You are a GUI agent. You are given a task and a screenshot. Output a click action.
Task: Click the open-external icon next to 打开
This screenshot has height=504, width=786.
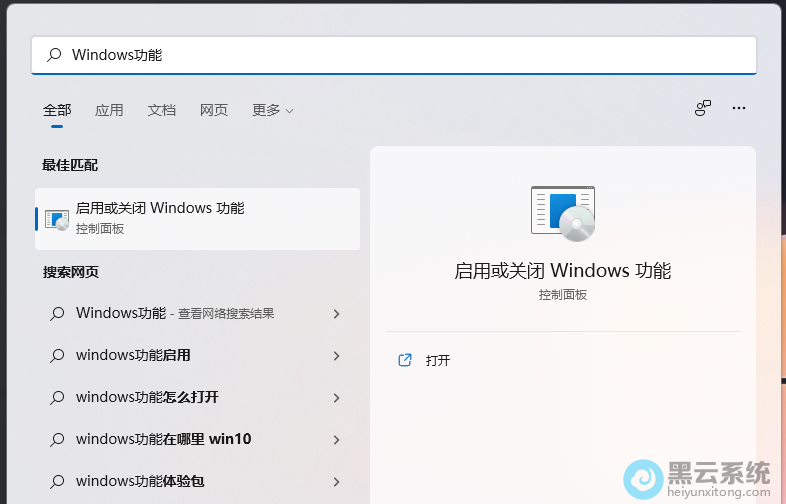tap(405, 360)
